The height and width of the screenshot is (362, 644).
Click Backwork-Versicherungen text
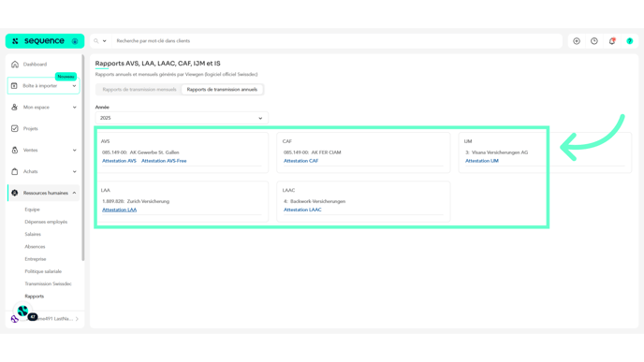tap(318, 201)
